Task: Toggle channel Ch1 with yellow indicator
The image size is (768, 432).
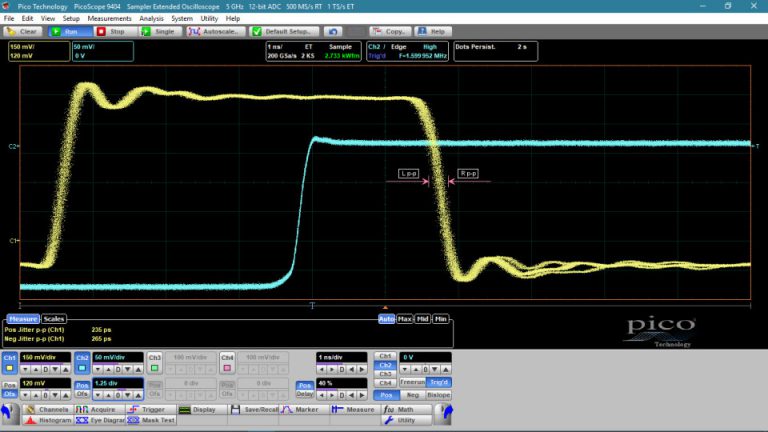Action: (x=10, y=363)
